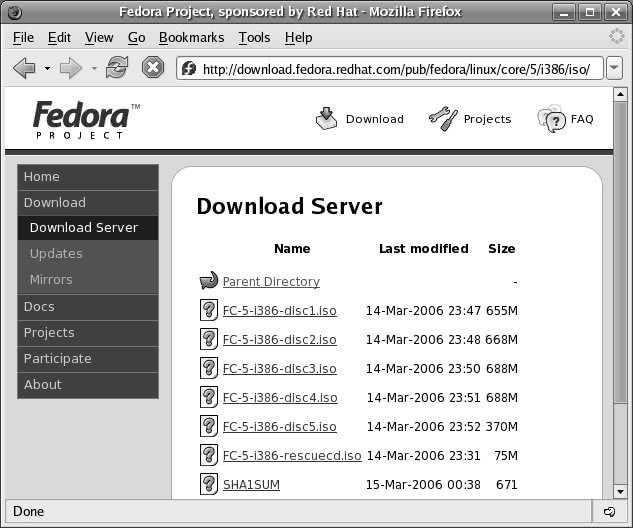Click the FAQ text link in page header
633x528 pixels.
tap(582, 119)
